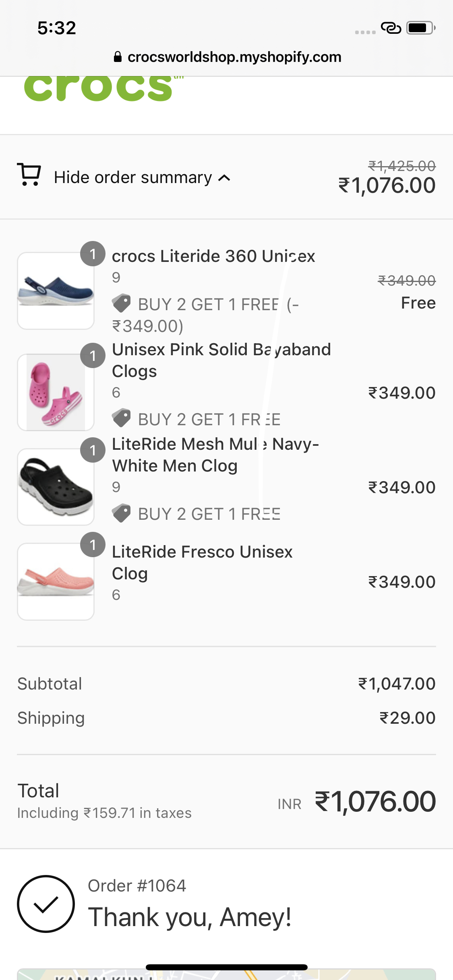Open the black LiteRide Mesh clog thumbnail
The height and width of the screenshot is (980, 453).
pos(56,487)
